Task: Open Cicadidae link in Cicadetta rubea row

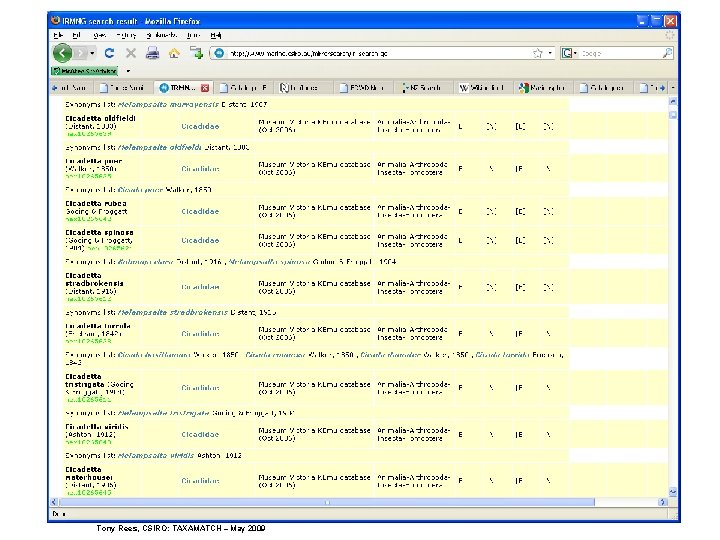Action: pos(200,212)
